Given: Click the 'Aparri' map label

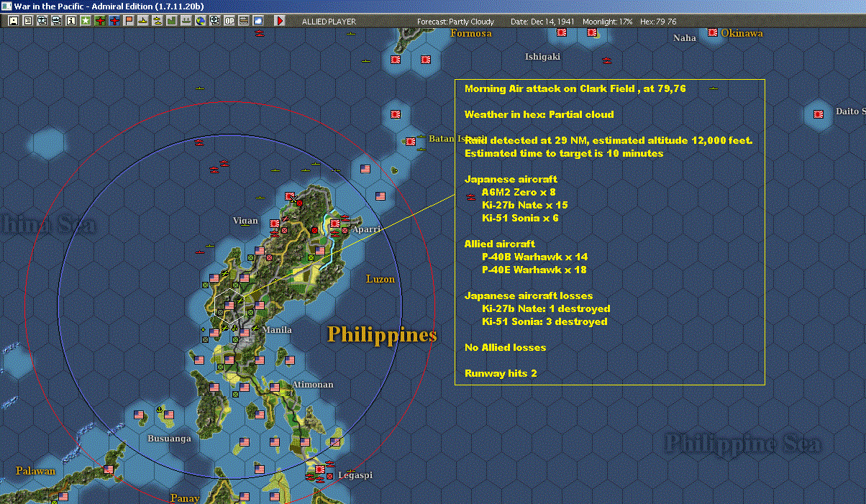Looking at the screenshot, I should click(x=366, y=229).
